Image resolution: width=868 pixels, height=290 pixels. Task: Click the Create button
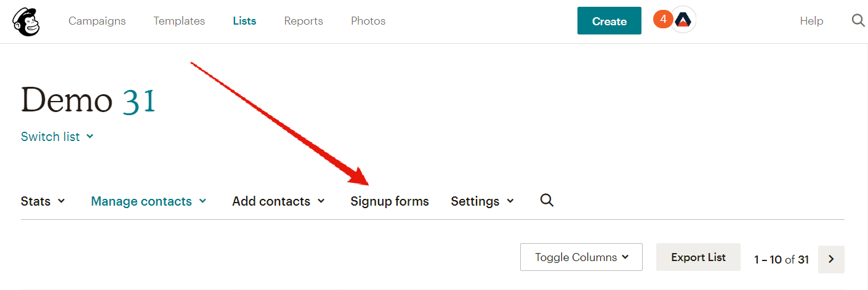[x=609, y=21]
